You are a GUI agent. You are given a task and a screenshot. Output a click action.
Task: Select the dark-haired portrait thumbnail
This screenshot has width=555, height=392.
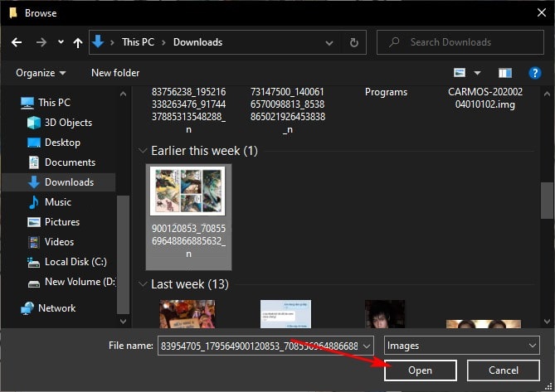coord(385,314)
